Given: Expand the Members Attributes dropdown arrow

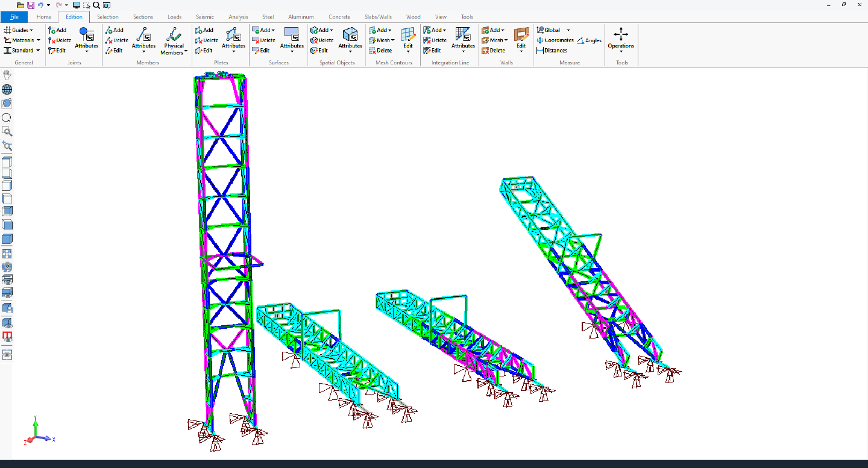Looking at the screenshot, I should (143, 53).
